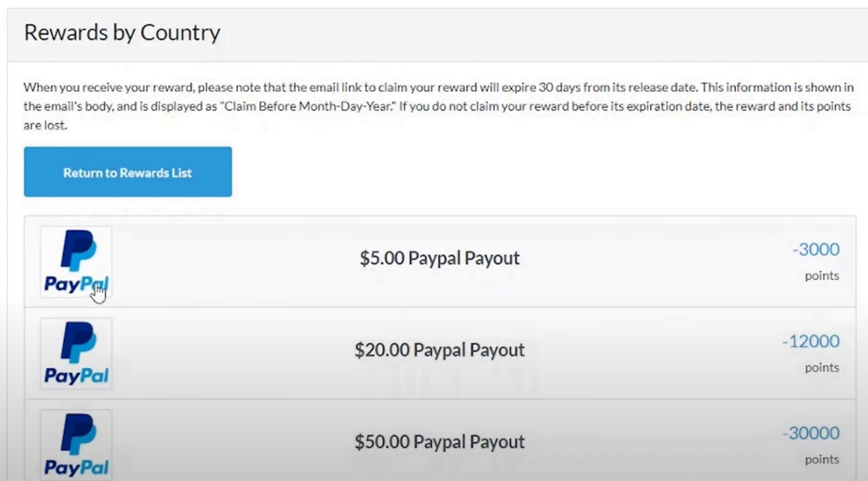The image size is (868, 481).
Task: Click the 'points' label under -30000
Action: [822, 459]
